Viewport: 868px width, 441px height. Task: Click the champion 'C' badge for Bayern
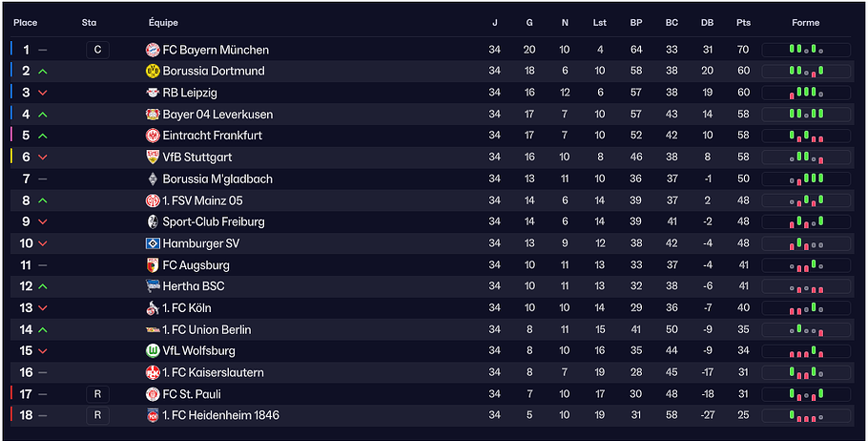pos(97,50)
